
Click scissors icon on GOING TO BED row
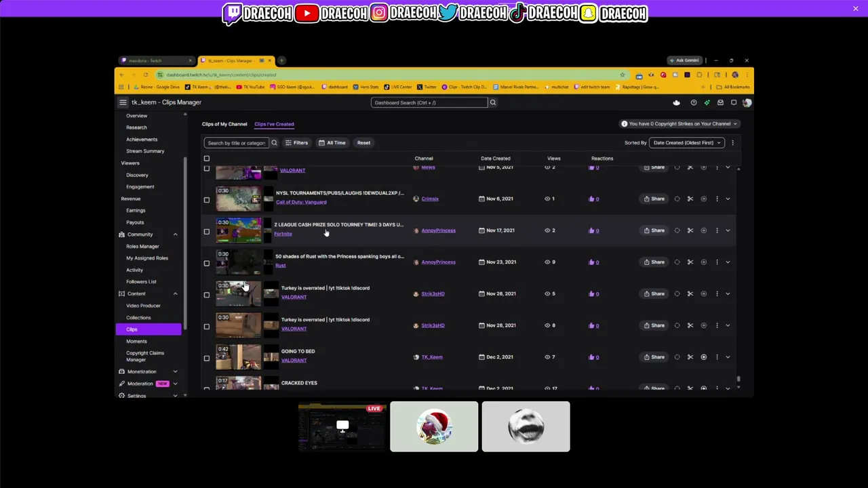click(x=690, y=357)
